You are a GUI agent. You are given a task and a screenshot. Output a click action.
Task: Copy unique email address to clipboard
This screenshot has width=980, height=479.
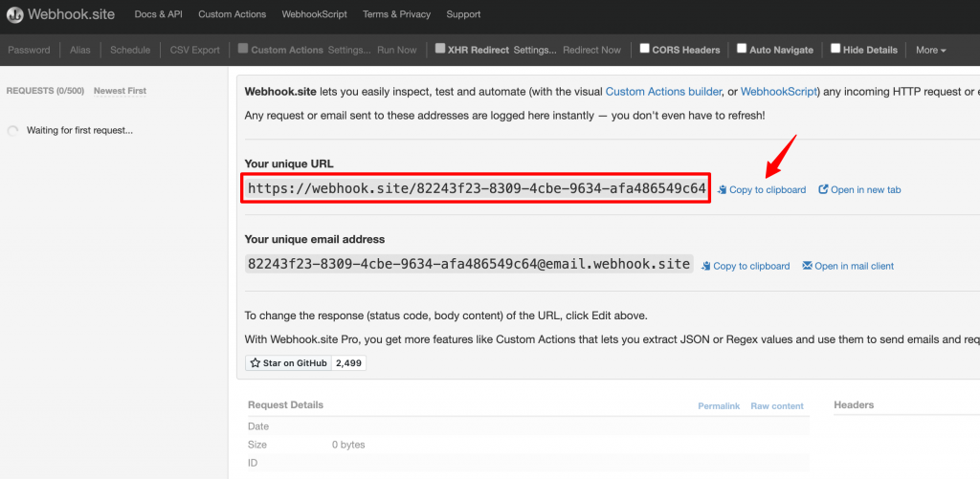[751, 266]
